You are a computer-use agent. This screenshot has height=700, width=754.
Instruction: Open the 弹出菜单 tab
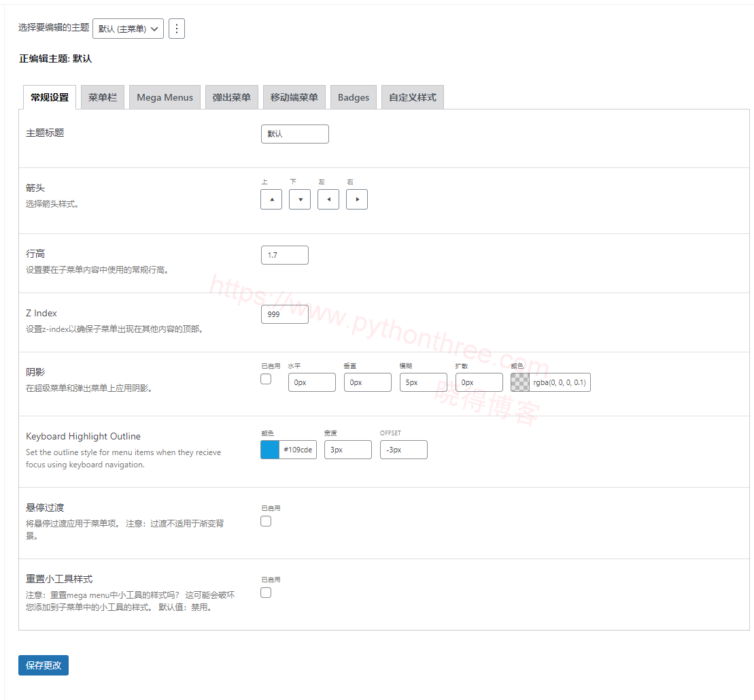click(231, 97)
